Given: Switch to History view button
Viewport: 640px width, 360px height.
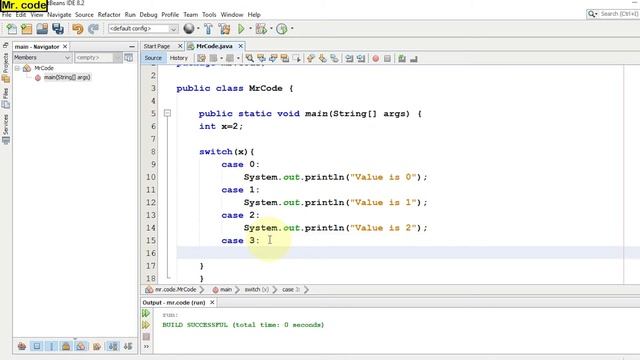Looking at the screenshot, I should click(179, 58).
